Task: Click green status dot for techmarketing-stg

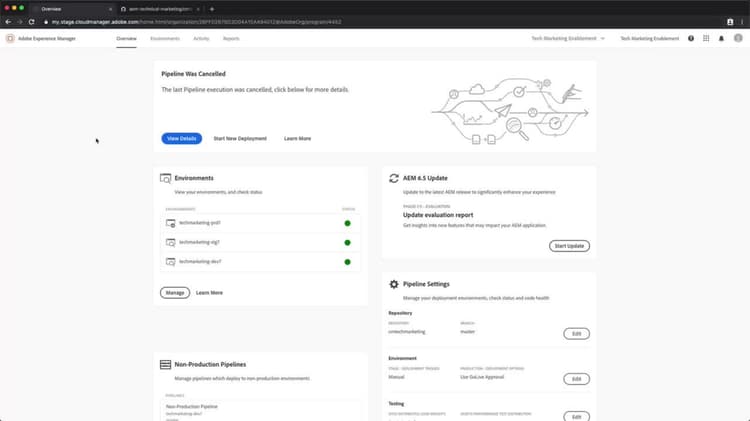Action: click(x=347, y=243)
